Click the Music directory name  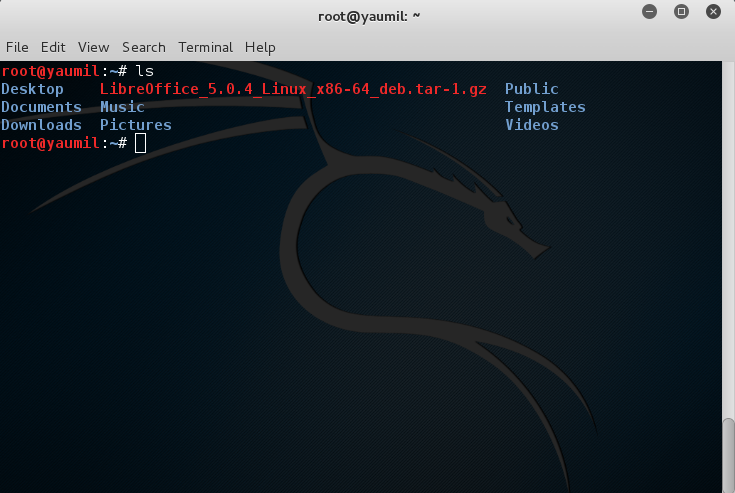[122, 107]
